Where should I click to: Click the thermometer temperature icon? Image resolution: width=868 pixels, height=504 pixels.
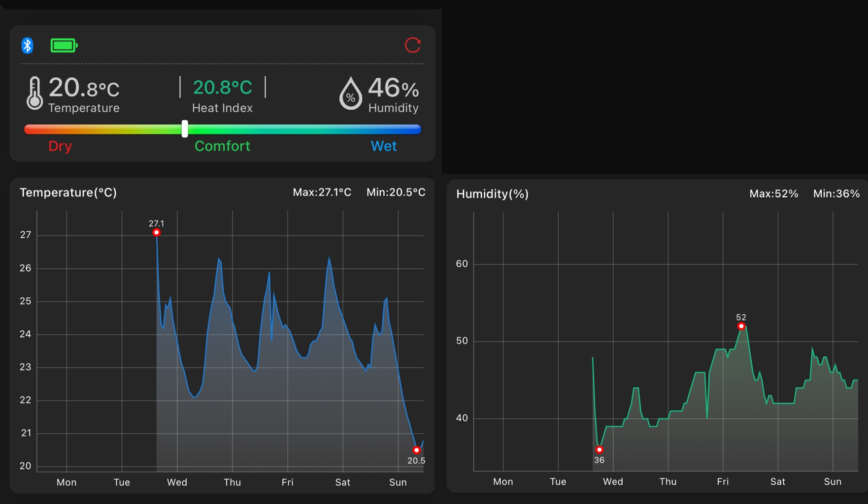tap(34, 93)
